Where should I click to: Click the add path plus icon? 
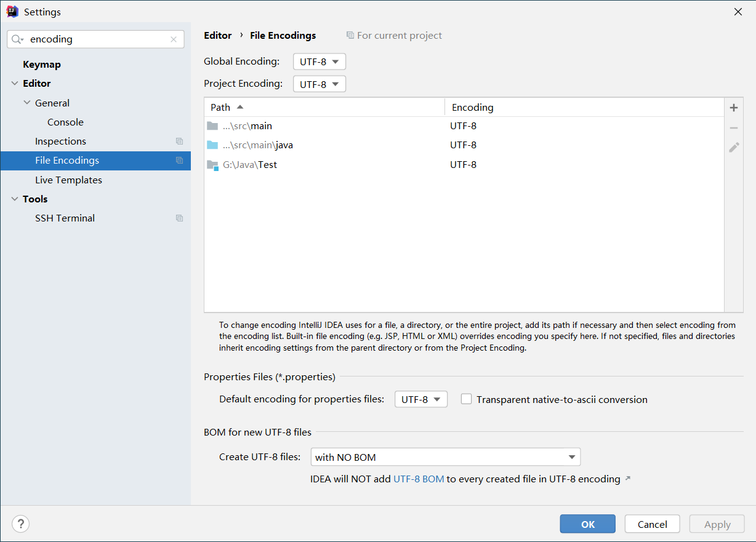tap(733, 108)
